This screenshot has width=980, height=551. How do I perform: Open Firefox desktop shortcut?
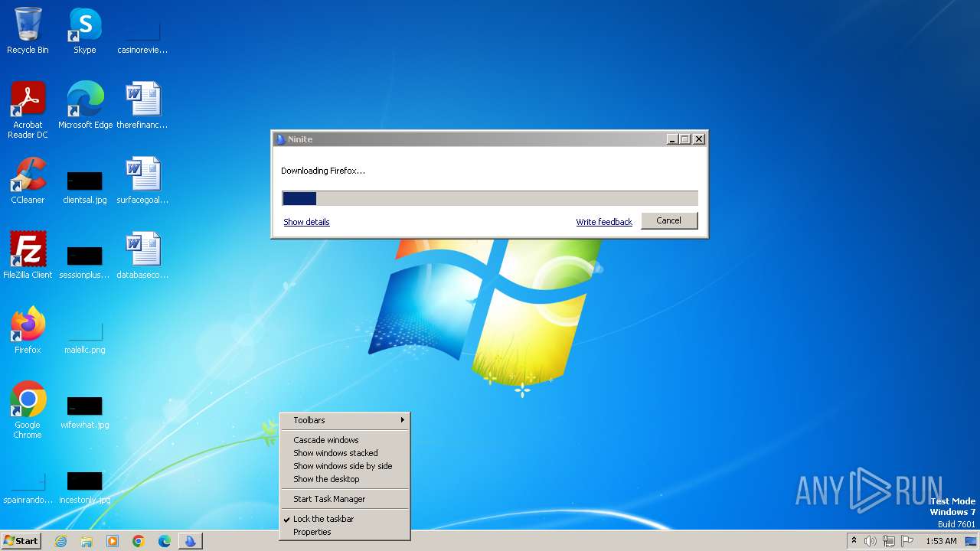28,330
